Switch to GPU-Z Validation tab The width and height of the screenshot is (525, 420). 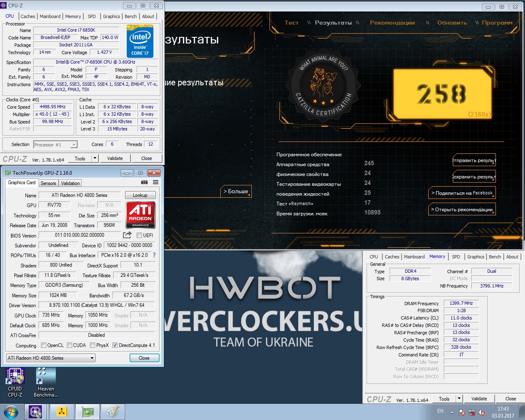coord(71,183)
